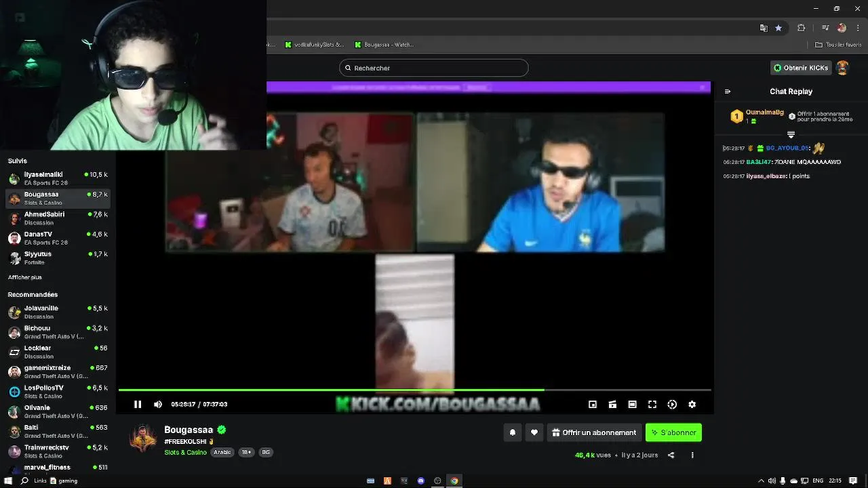The height and width of the screenshot is (488, 868).
Task: Open Chrome three-dot menu
Action: 859,28
